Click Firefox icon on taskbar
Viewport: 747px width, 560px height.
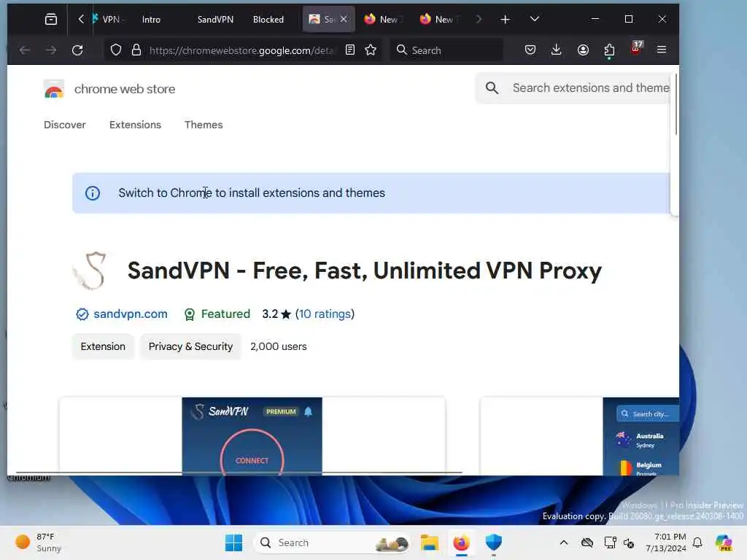(x=461, y=542)
